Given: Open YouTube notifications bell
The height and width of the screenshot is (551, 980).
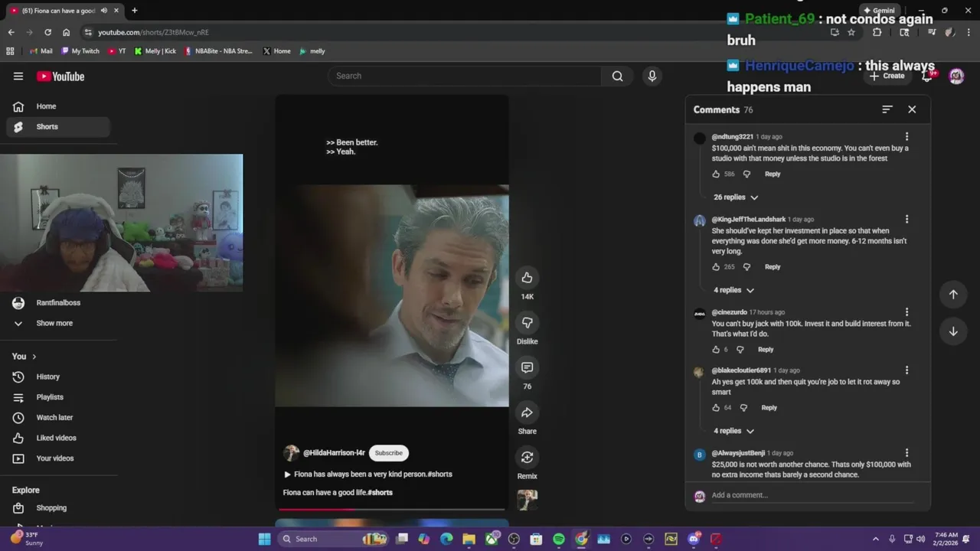Looking at the screenshot, I should click(927, 76).
